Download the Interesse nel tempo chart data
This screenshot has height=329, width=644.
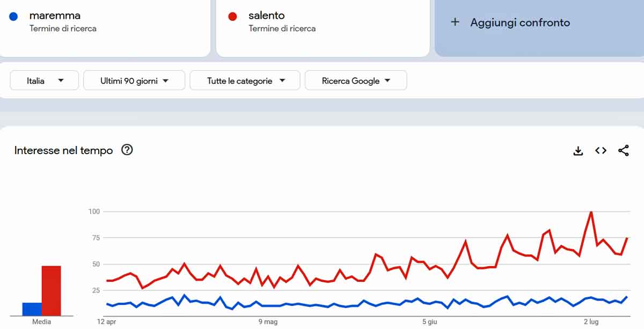[x=578, y=151]
